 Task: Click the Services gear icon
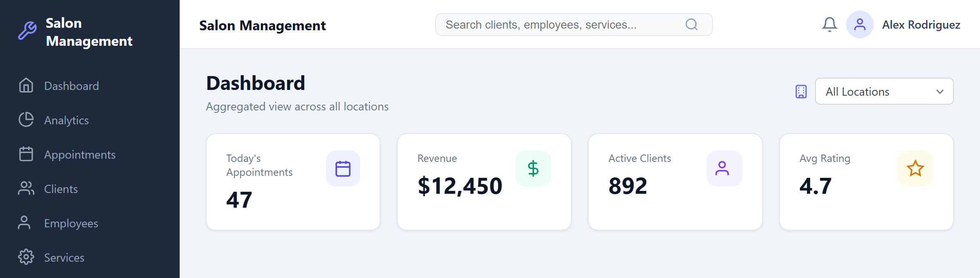(x=26, y=257)
